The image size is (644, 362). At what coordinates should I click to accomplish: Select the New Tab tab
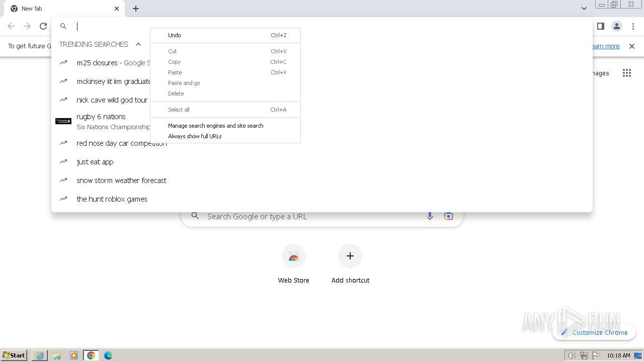pos(65,9)
